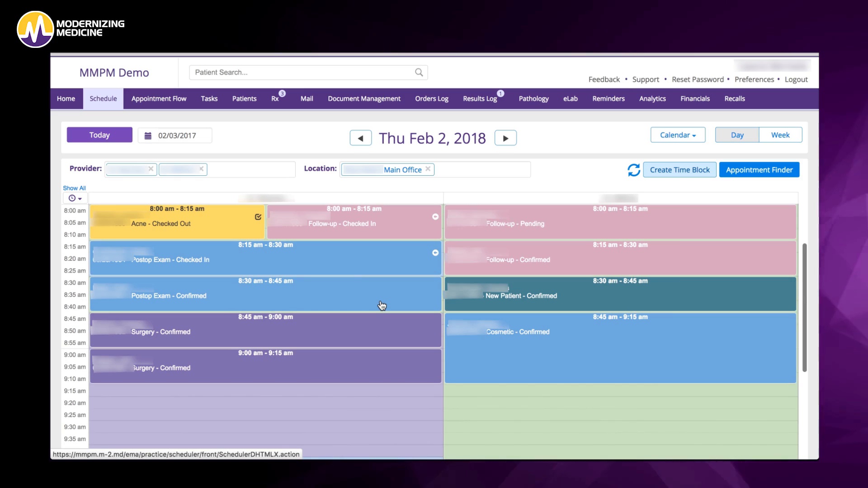This screenshot has width=868, height=488.
Task: Remove the Main Office location tag
Action: [428, 169]
